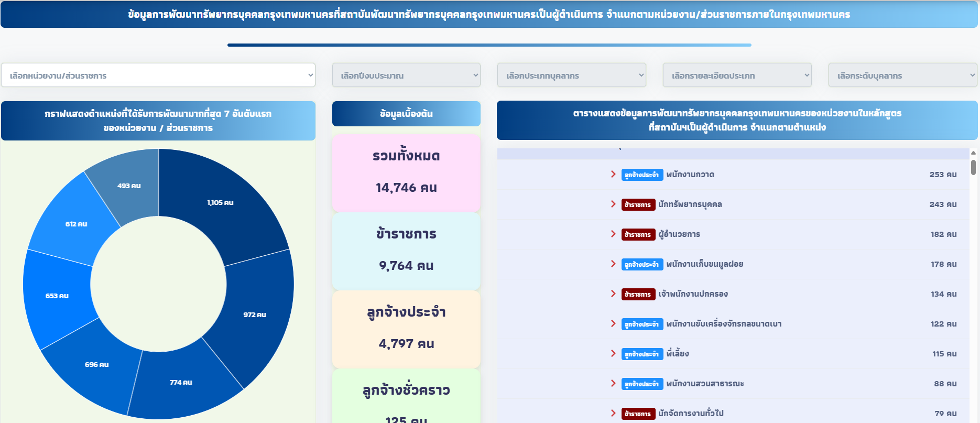The image size is (980, 423).
Task: Click the position table panel header title
Action: [737, 120]
